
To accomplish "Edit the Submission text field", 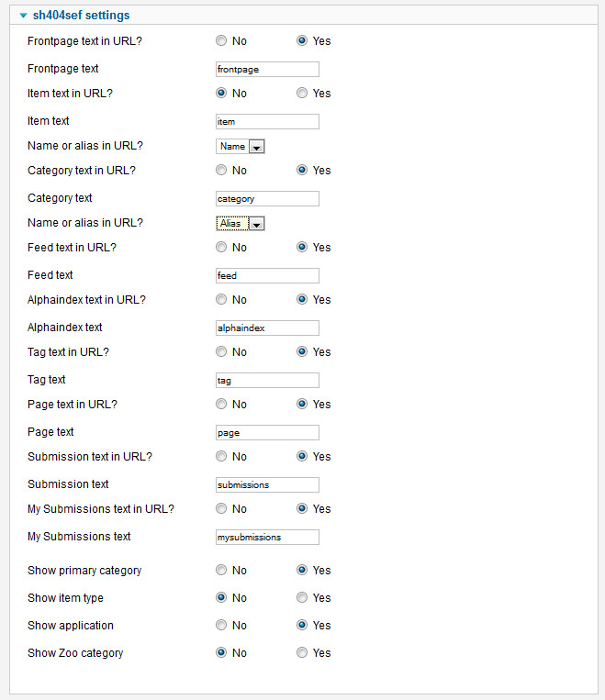I will pos(266,484).
